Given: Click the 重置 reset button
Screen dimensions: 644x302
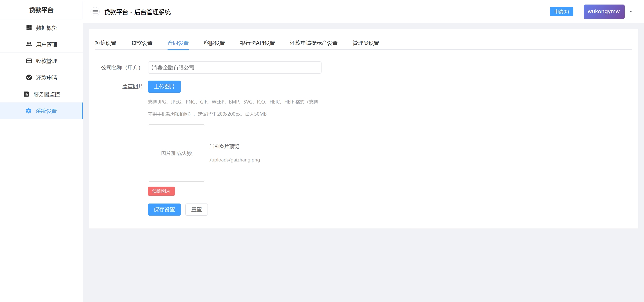Looking at the screenshot, I should (x=196, y=210).
